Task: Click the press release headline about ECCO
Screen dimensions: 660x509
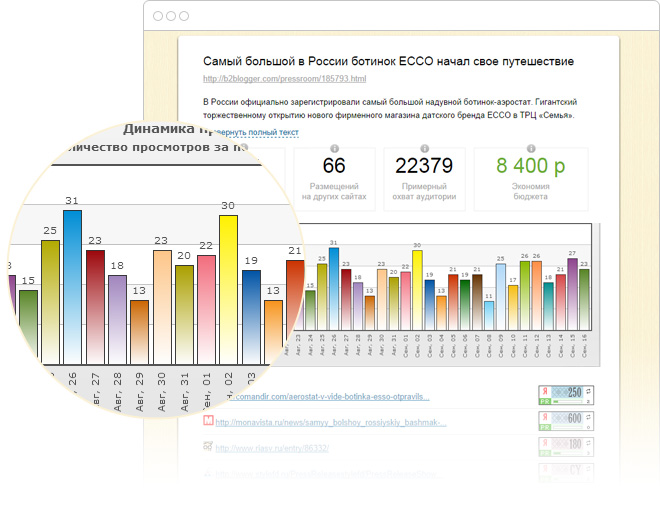Action: [x=388, y=61]
